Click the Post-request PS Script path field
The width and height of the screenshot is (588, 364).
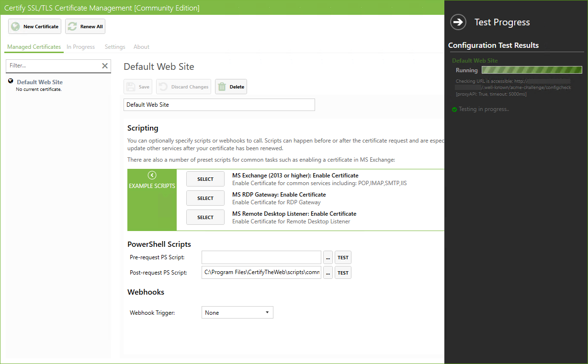[x=261, y=273]
